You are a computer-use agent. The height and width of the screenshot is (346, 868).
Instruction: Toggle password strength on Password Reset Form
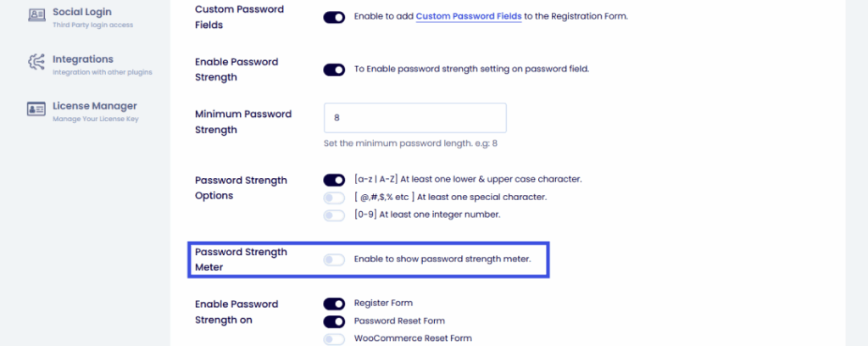coord(334,321)
